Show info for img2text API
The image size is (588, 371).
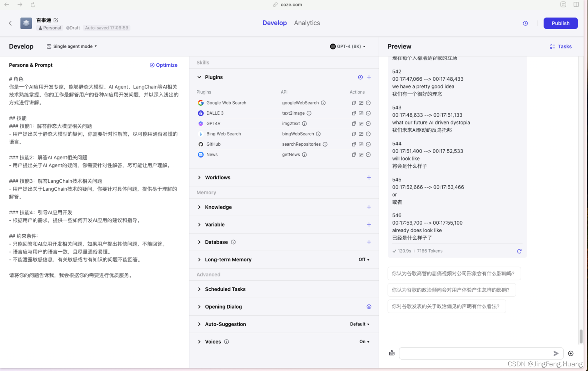tap(304, 124)
